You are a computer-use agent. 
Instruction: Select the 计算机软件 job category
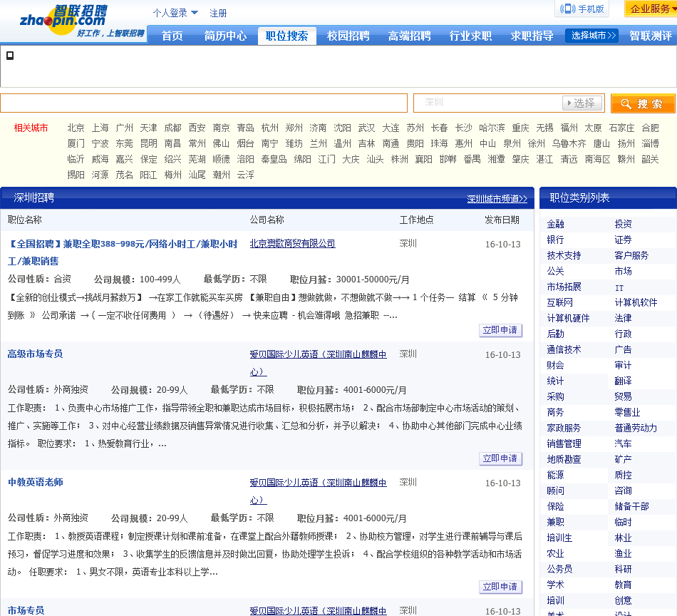636,302
